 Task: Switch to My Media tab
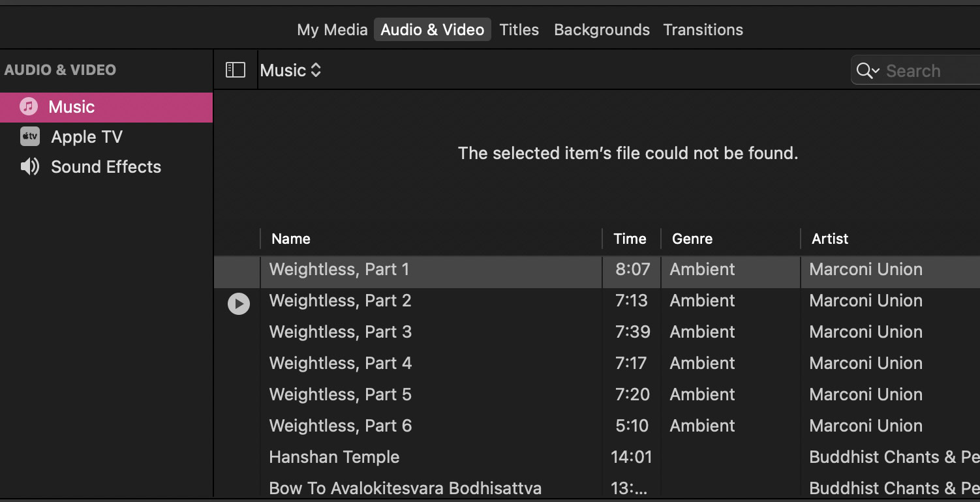tap(332, 29)
